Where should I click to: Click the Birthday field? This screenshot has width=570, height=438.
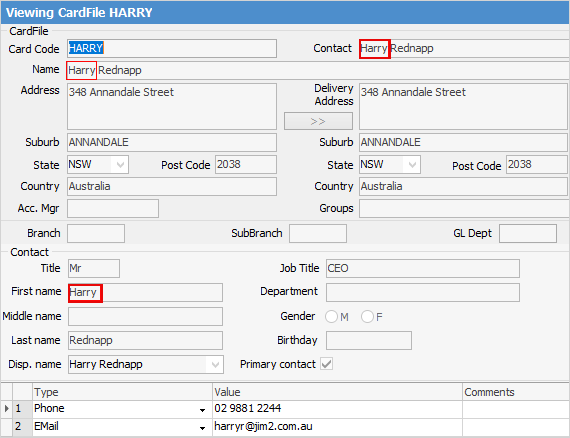coord(369,341)
